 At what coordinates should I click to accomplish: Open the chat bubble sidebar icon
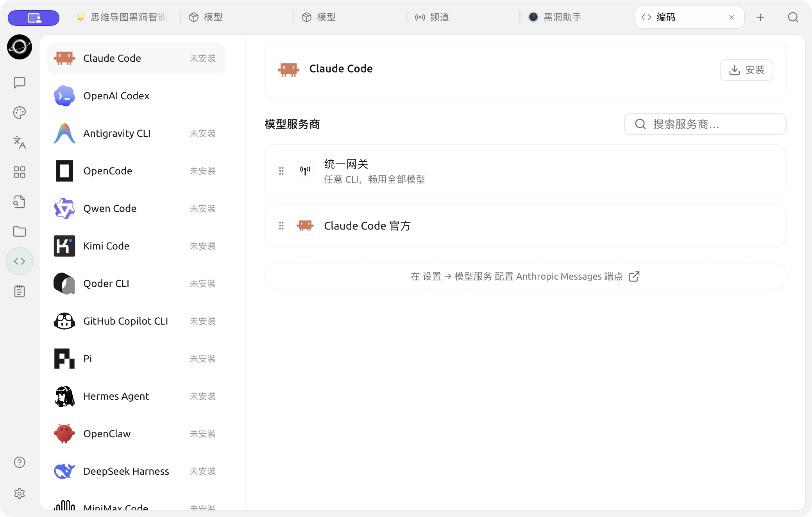coord(20,83)
